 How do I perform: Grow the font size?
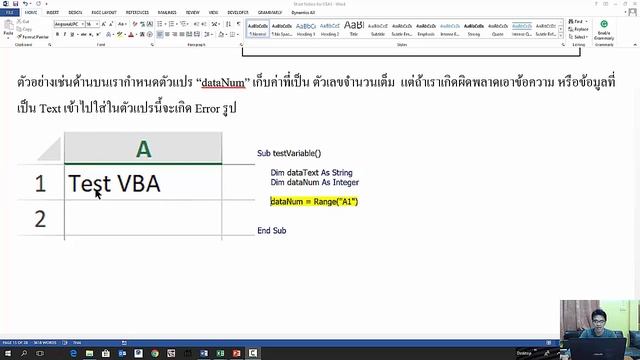(x=104, y=24)
